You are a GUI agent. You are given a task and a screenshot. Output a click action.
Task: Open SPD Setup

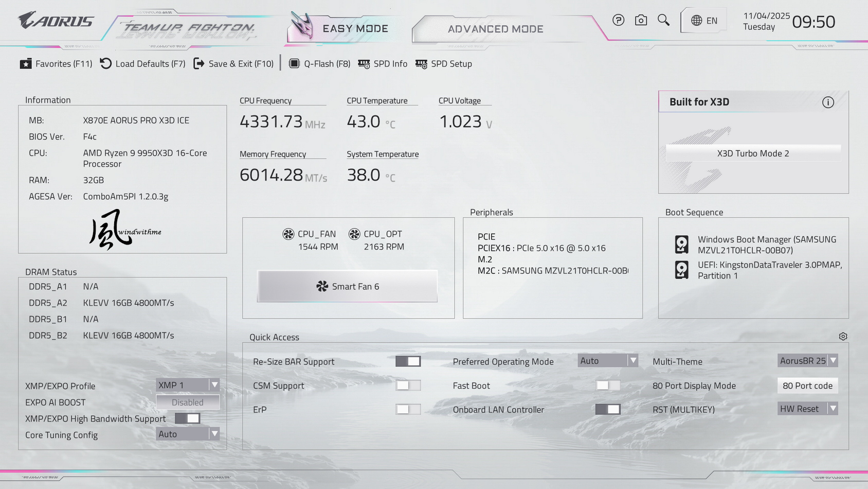pos(444,64)
